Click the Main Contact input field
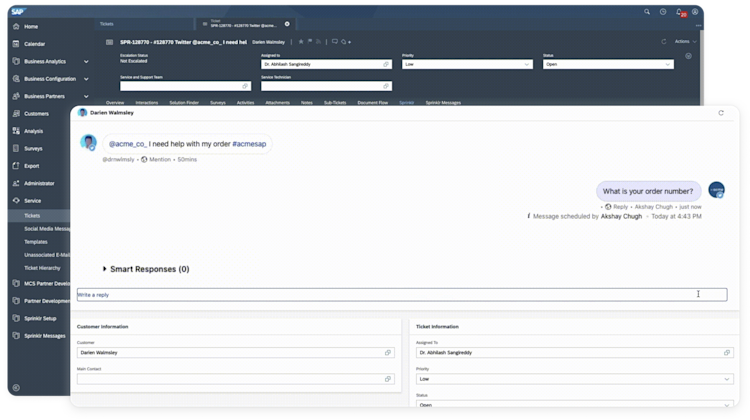This screenshot has width=750, height=420. tap(236, 379)
